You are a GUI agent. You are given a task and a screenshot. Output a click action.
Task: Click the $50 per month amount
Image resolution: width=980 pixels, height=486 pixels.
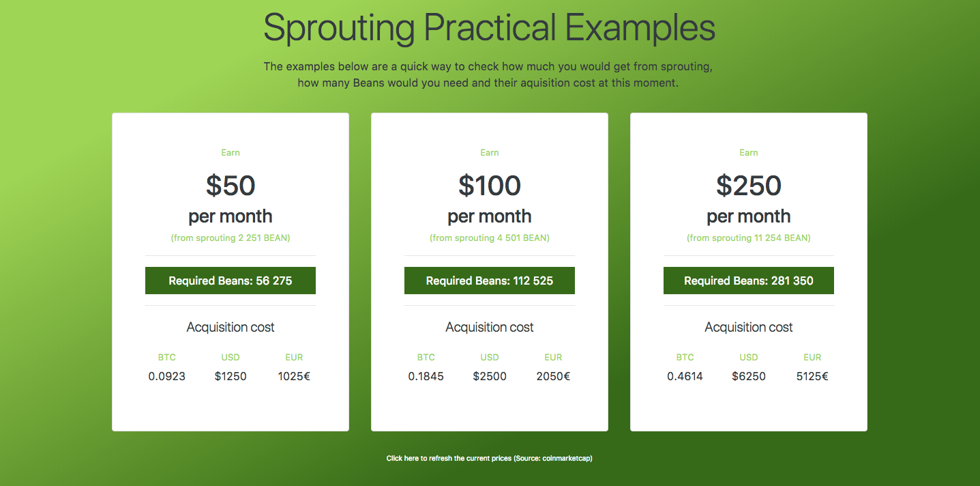click(231, 186)
